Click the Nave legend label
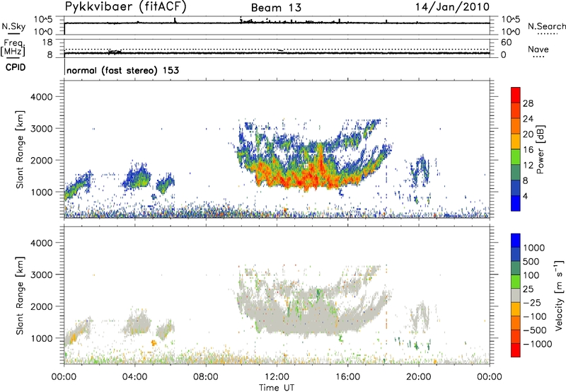 (x=538, y=49)
